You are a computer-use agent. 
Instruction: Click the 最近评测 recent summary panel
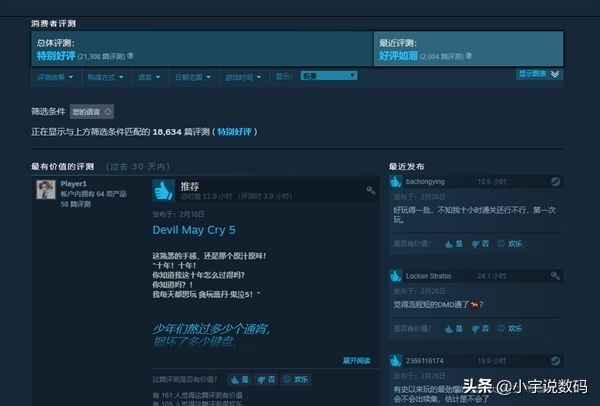[x=468, y=49]
